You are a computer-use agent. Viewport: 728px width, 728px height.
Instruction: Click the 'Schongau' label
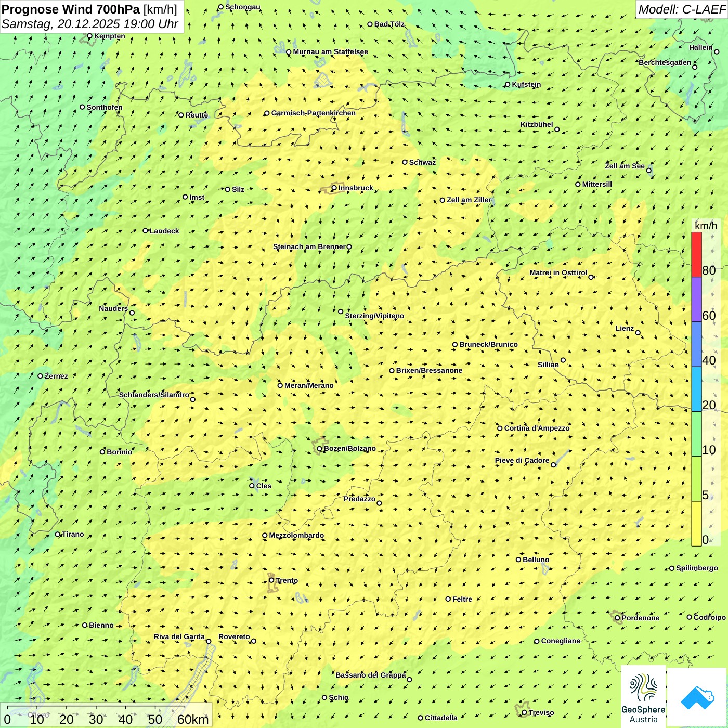coord(243,7)
